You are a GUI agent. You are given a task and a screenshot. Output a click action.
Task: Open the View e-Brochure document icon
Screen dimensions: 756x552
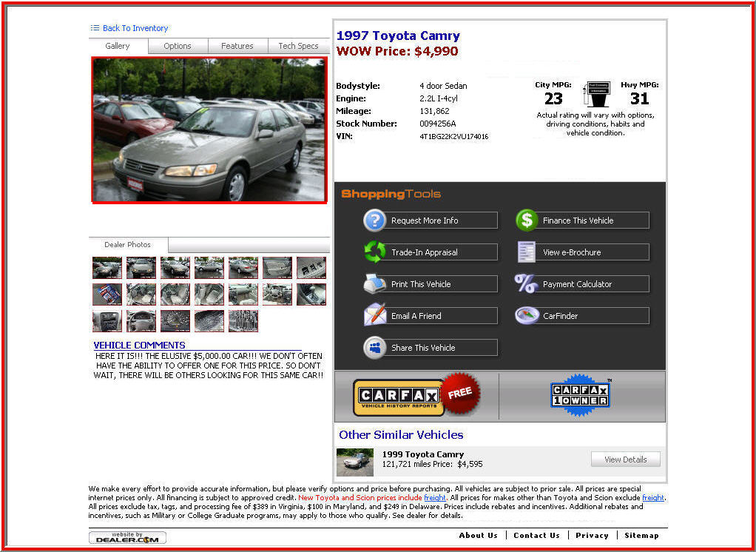point(527,252)
